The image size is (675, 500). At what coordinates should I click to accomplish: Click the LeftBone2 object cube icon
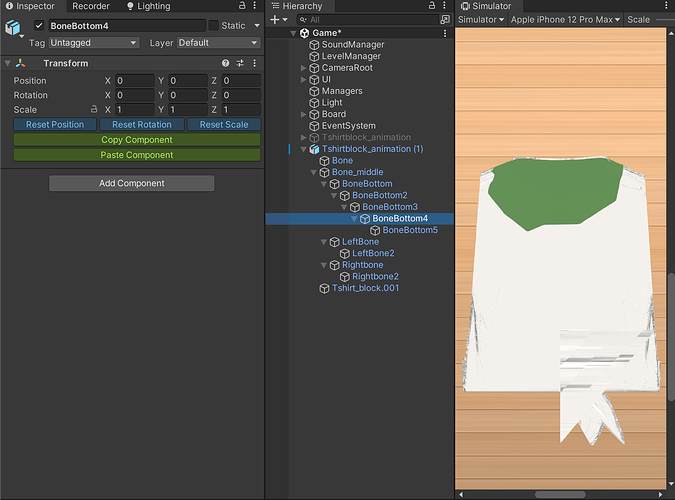[344, 254]
